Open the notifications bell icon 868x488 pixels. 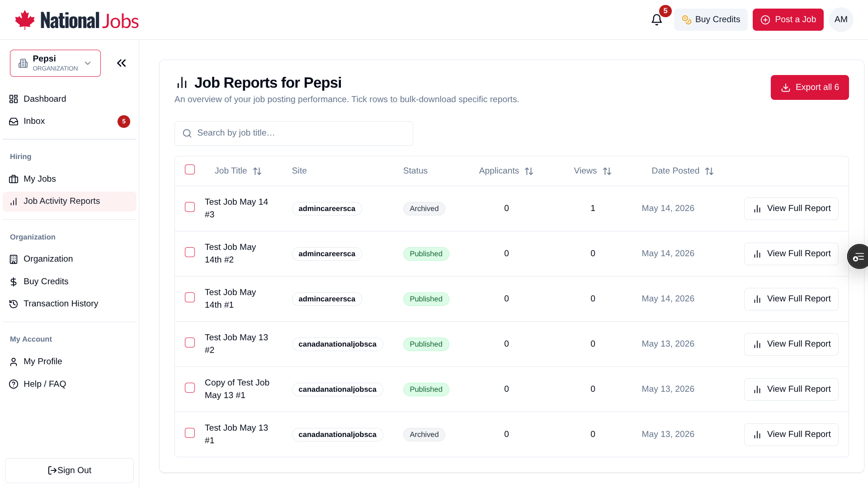click(x=656, y=20)
